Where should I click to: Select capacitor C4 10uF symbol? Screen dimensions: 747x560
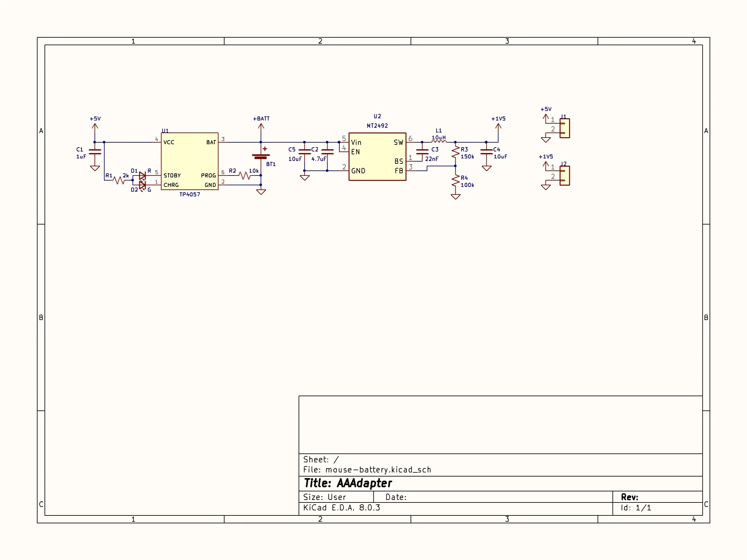(486, 152)
